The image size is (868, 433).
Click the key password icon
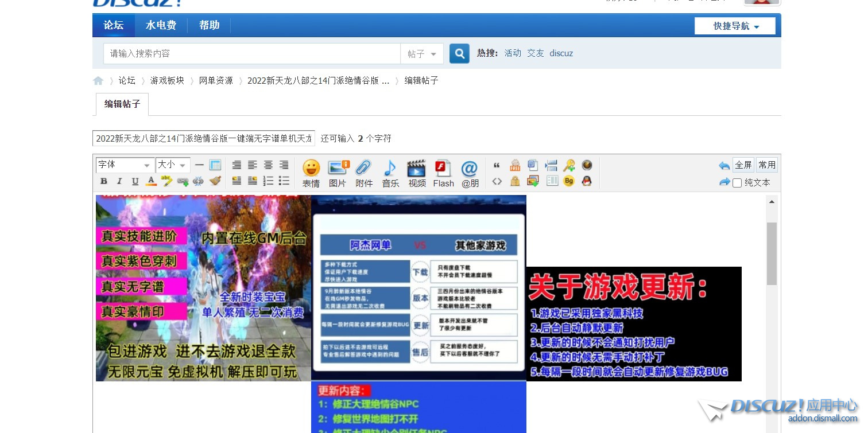(x=569, y=165)
